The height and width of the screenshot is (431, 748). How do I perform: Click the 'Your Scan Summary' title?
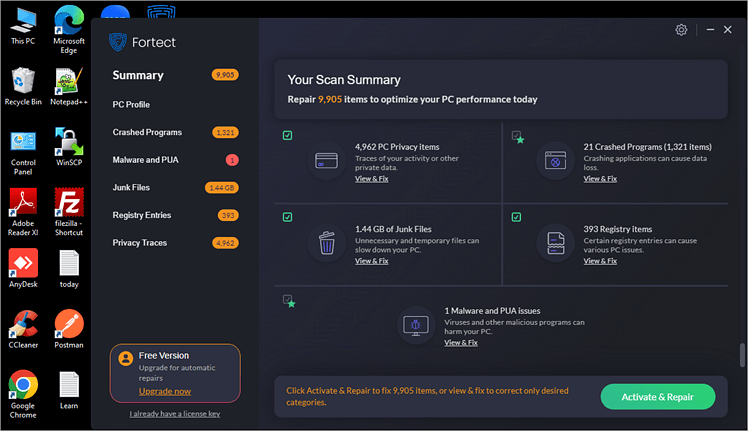344,80
